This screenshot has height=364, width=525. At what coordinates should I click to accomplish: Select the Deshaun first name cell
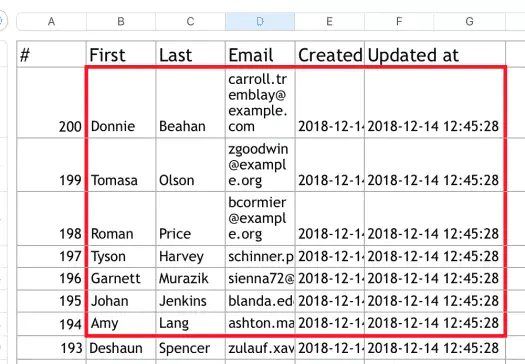121,348
